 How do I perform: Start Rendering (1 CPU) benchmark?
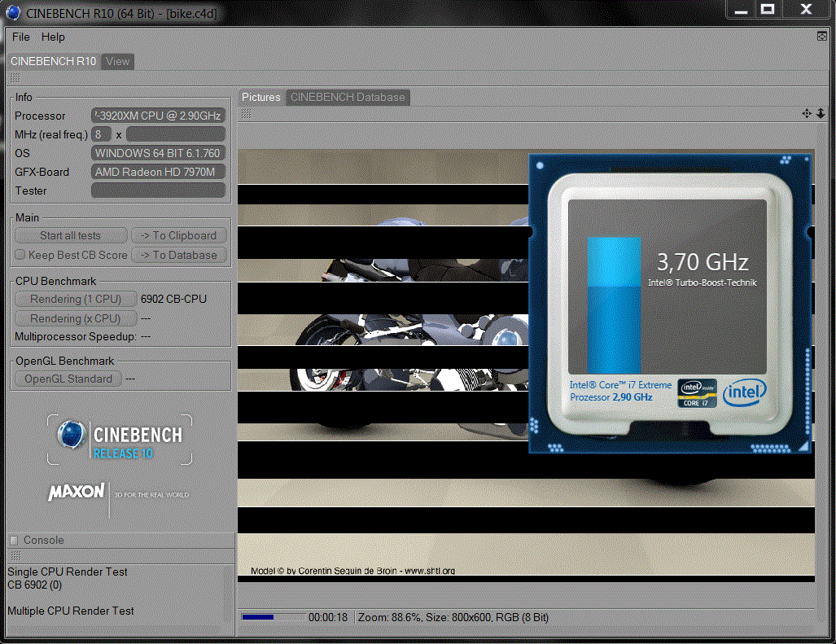[x=76, y=299]
